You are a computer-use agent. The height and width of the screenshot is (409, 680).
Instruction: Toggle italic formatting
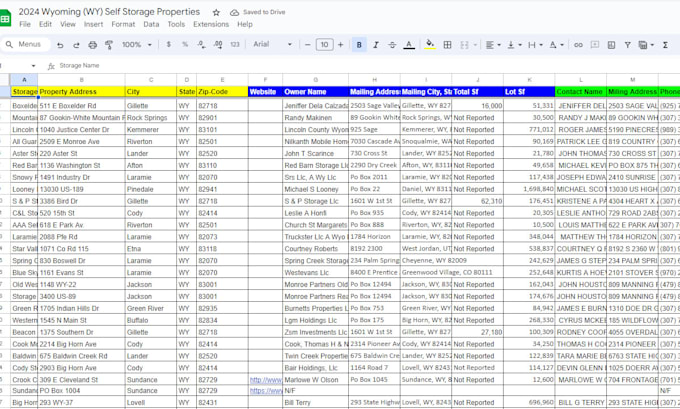376,45
